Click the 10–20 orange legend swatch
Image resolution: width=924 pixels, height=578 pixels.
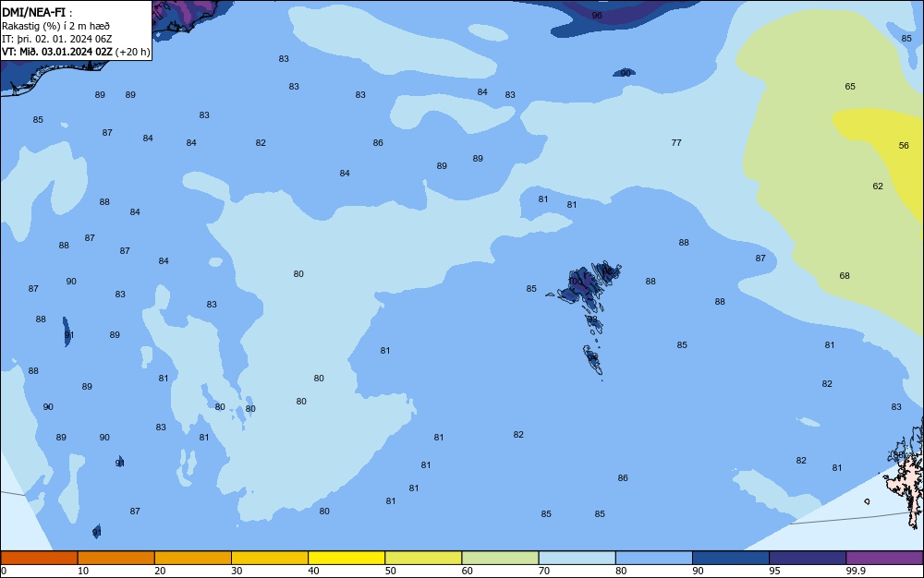(116, 558)
